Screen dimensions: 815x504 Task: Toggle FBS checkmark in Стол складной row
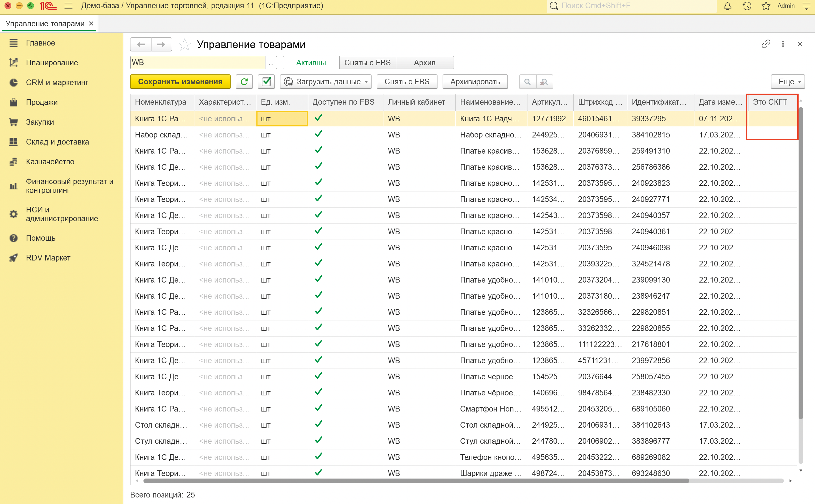(x=318, y=424)
